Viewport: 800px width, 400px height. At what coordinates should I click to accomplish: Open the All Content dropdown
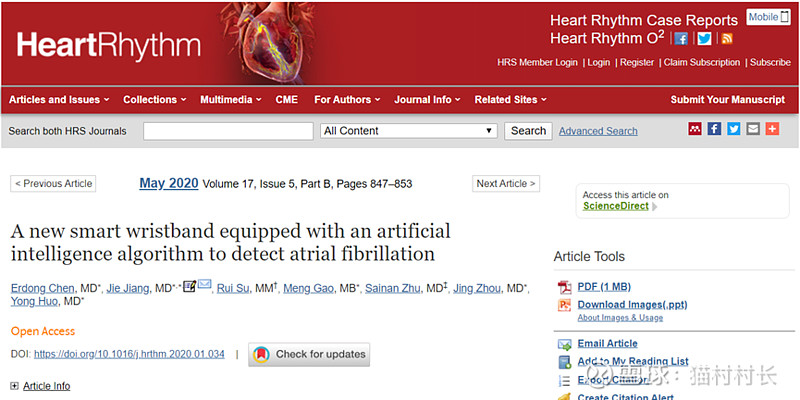point(409,131)
